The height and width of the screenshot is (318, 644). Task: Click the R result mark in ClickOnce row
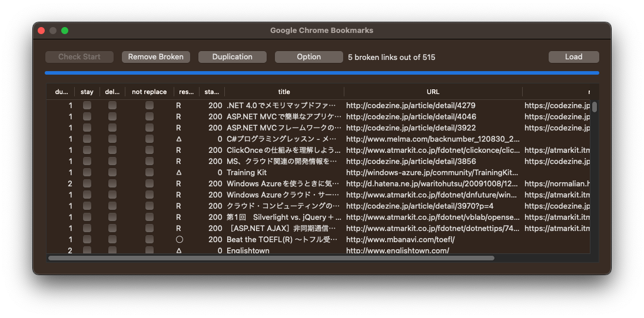coord(178,150)
